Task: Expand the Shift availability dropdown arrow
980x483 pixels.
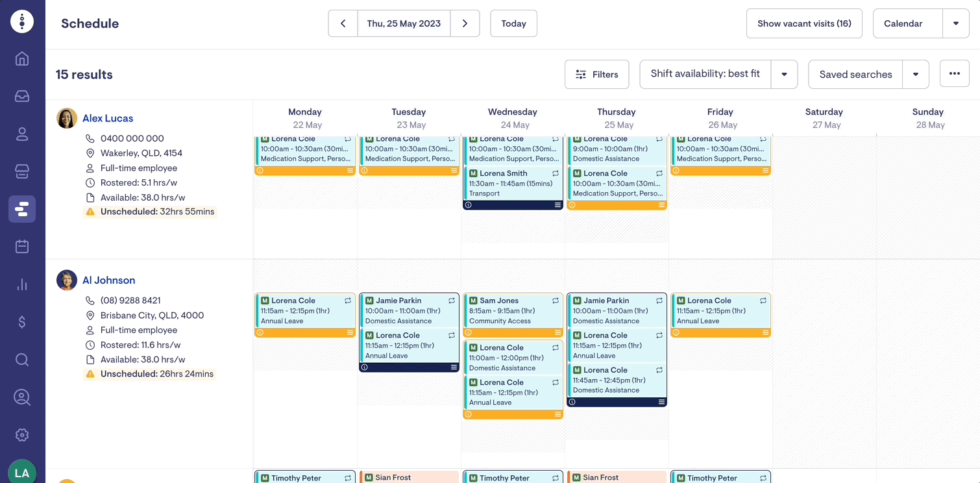Action: pyautogui.click(x=784, y=75)
